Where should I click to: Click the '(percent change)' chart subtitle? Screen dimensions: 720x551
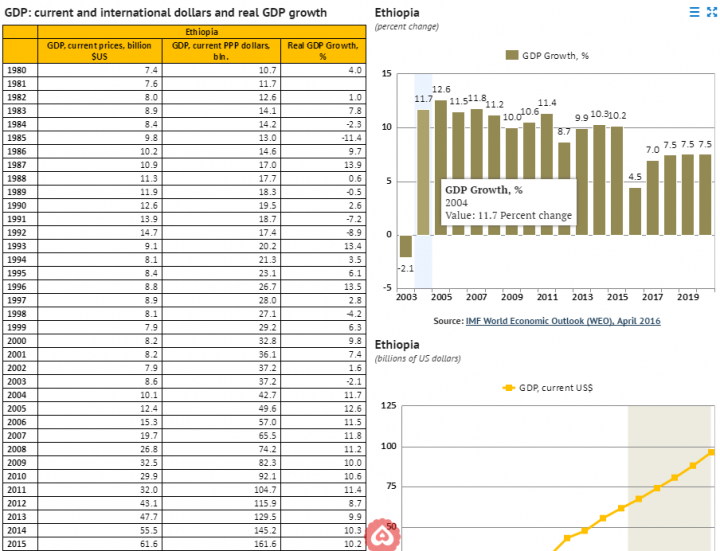(407, 27)
